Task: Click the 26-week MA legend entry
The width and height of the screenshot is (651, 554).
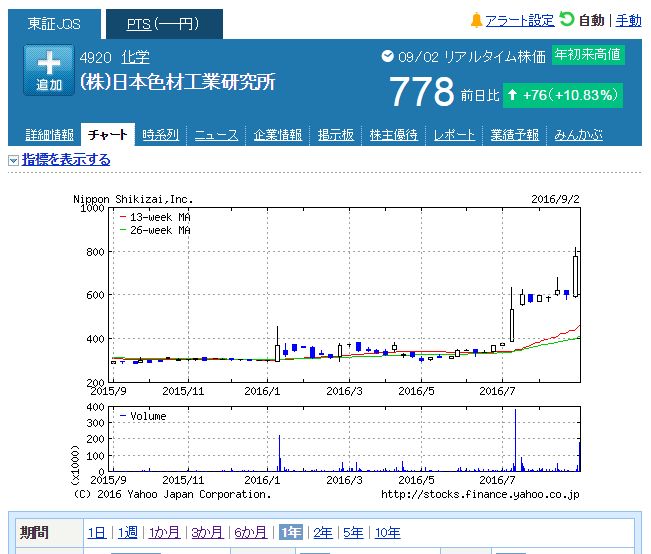Action: [x=155, y=230]
